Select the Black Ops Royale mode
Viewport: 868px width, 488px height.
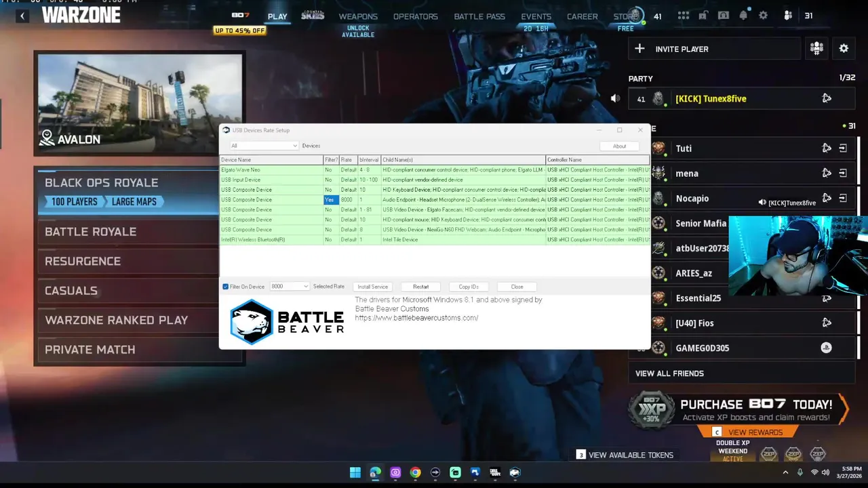pos(128,191)
